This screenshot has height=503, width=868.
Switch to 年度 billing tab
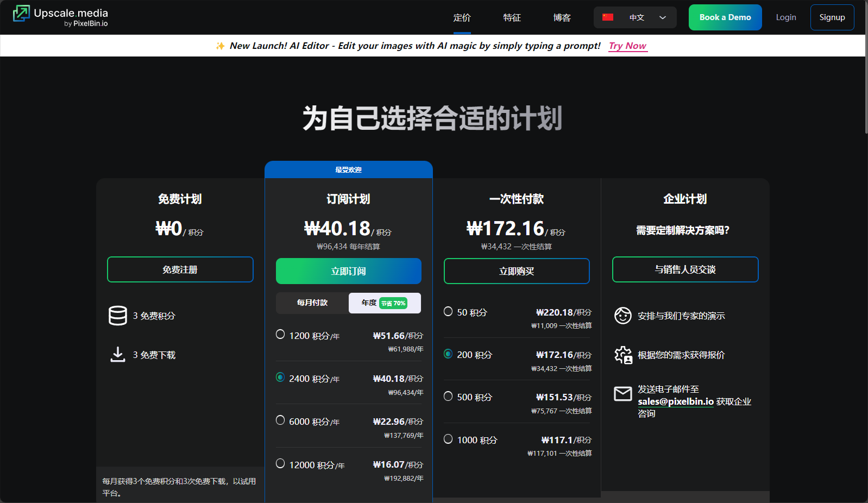tap(385, 303)
